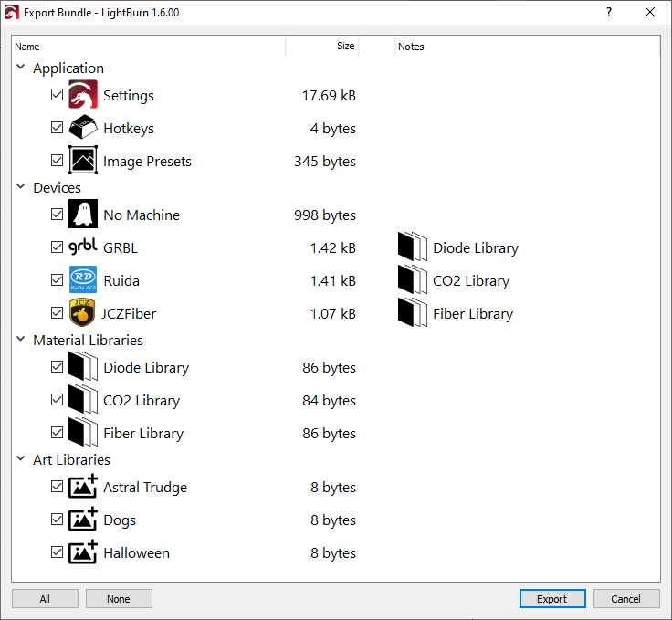
Task: Toggle the CO2 Library material checkbox
Action: pos(57,399)
